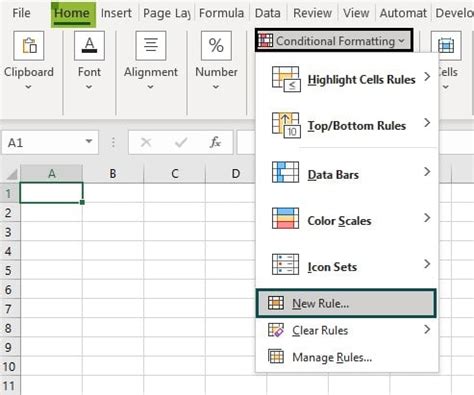Viewport: 474px width, 395px height.
Task: Click the Alignment lines icon
Action: 151,46
